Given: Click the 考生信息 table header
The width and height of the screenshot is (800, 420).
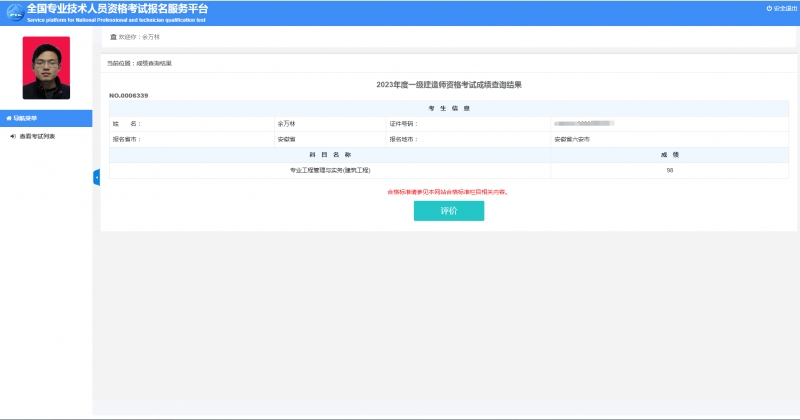Looking at the screenshot, I should click(449, 108).
